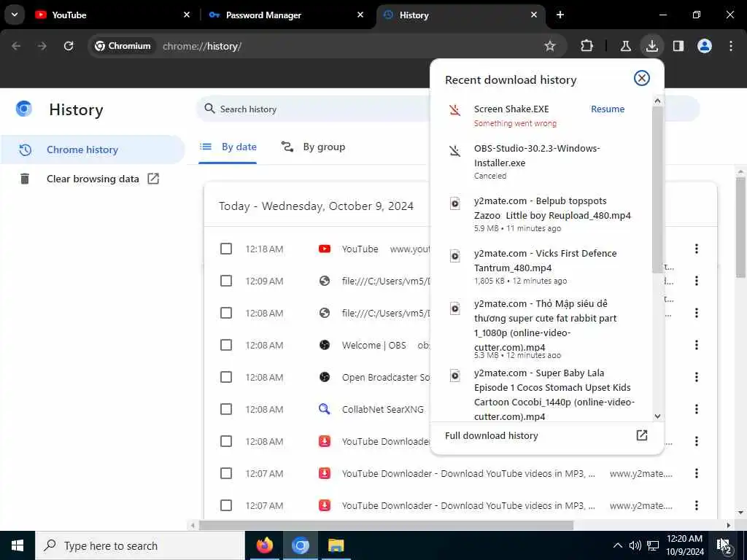Image resolution: width=747 pixels, height=560 pixels.
Task: Open actions menu for CollabNet SearXNG entry
Action: pos(697,409)
